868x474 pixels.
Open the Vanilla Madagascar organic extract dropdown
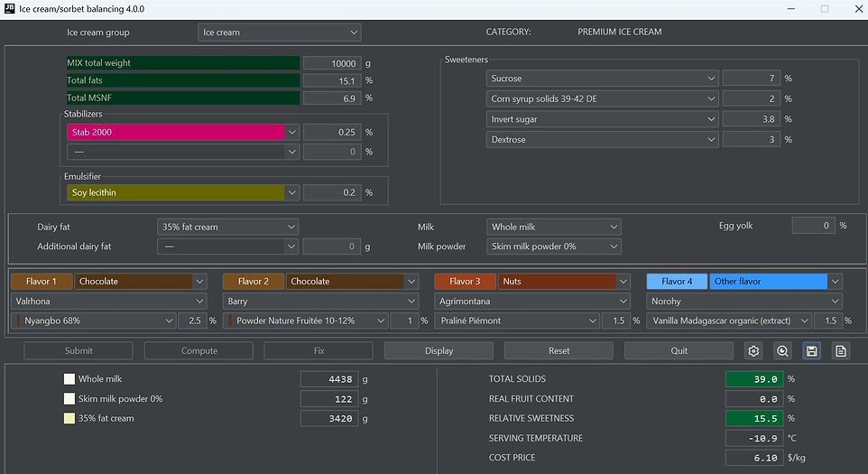[x=729, y=321]
